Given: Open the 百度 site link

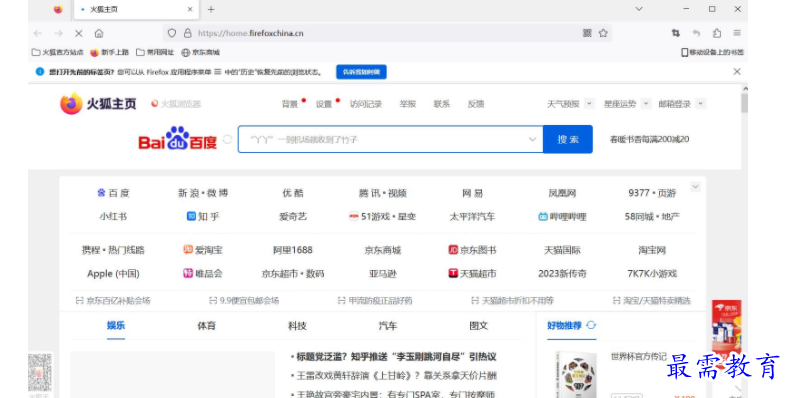Looking at the screenshot, I should coord(113,193).
